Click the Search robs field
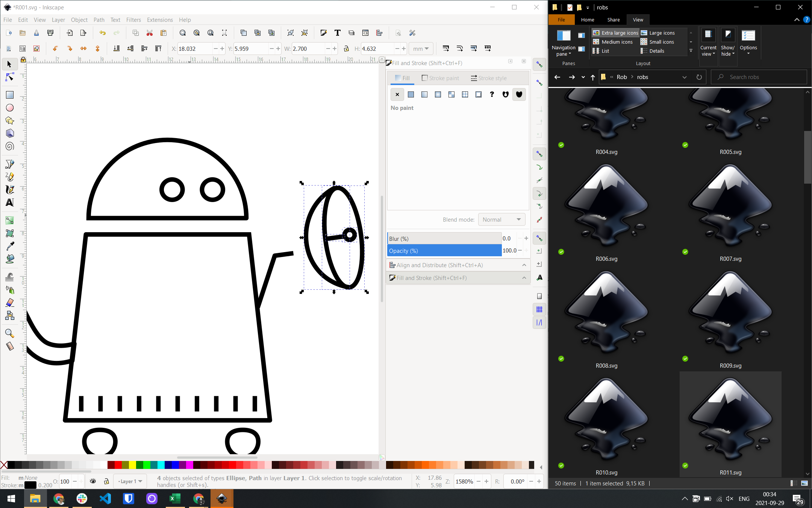This screenshot has height=508, width=812. click(x=759, y=77)
